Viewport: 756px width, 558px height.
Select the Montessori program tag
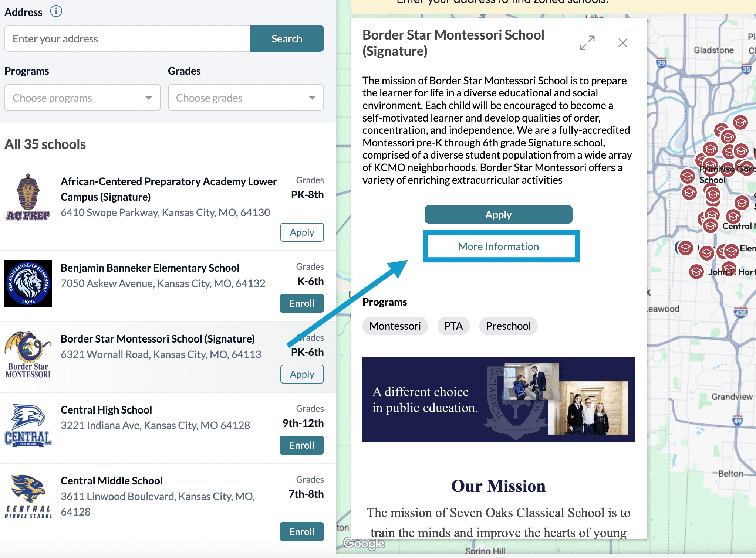tap(395, 326)
